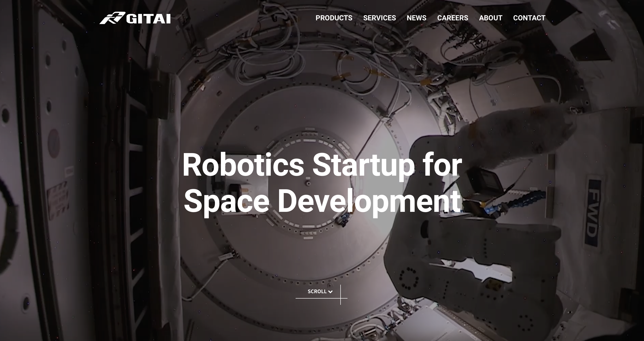Click the GITAI robot emblem logo icon
This screenshot has width=644, height=341.
pos(112,18)
